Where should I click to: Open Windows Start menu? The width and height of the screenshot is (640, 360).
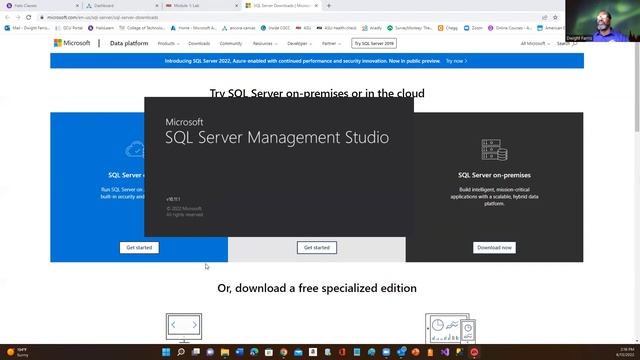pyautogui.click(x=166, y=352)
